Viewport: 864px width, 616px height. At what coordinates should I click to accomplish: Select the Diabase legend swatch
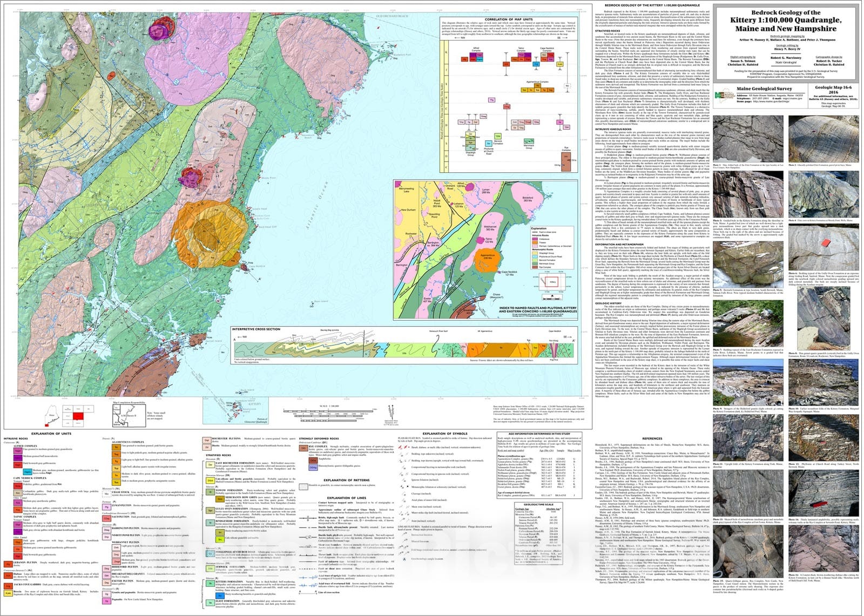(8, 576)
